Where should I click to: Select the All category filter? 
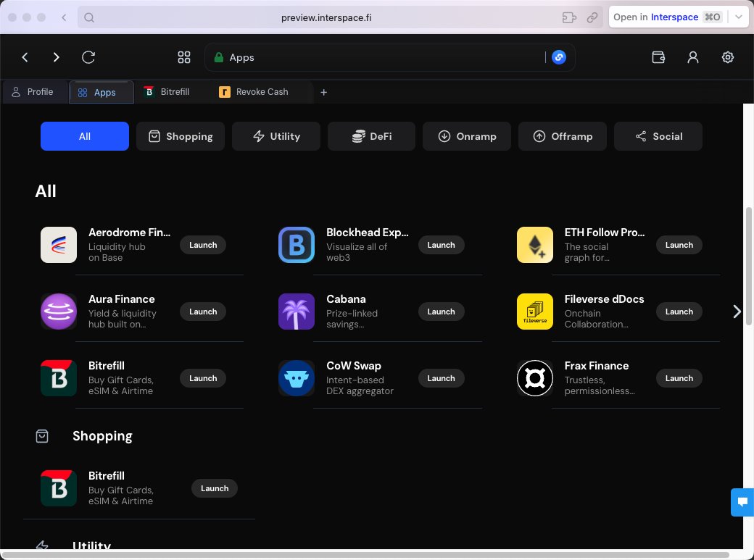click(x=85, y=136)
